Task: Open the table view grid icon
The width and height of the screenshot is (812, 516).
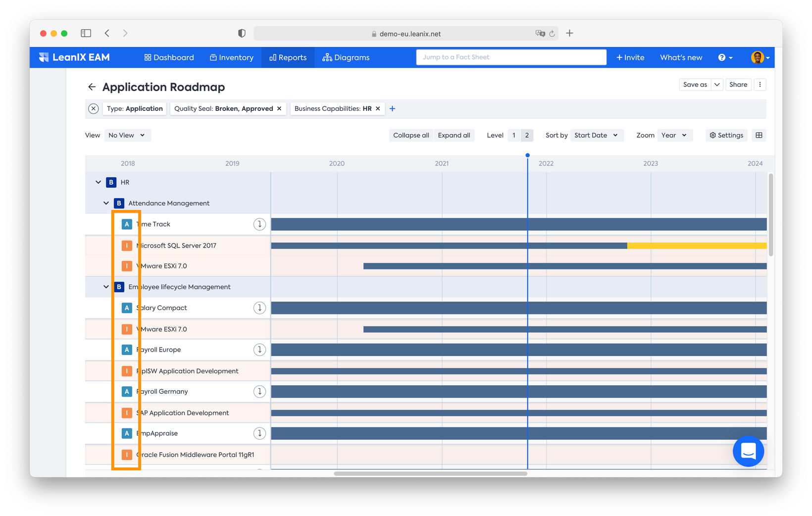Action: (759, 135)
